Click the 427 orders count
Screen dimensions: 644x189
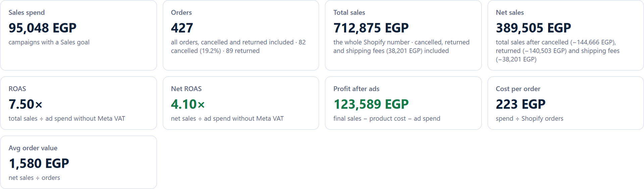pos(182,28)
